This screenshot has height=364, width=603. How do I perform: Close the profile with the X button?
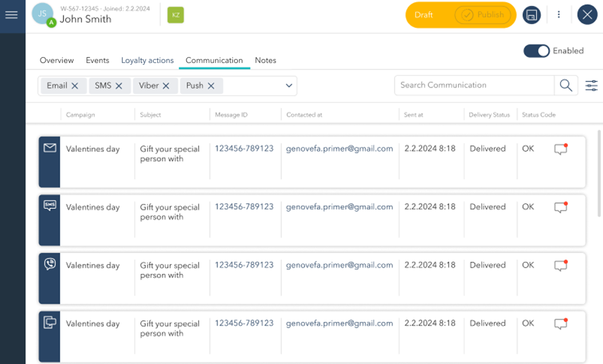point(587,15)
